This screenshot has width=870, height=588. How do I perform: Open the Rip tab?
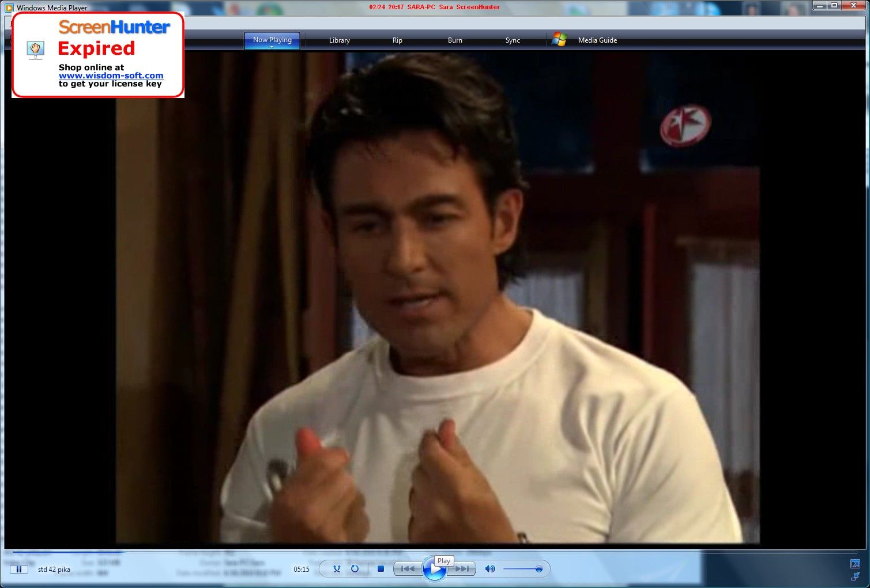point(397,40)
